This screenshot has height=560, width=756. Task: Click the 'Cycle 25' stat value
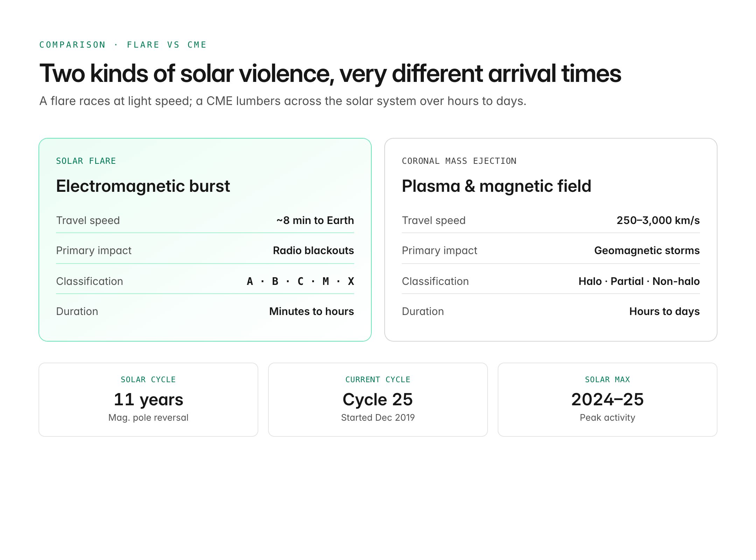click(x=378, y=400)
